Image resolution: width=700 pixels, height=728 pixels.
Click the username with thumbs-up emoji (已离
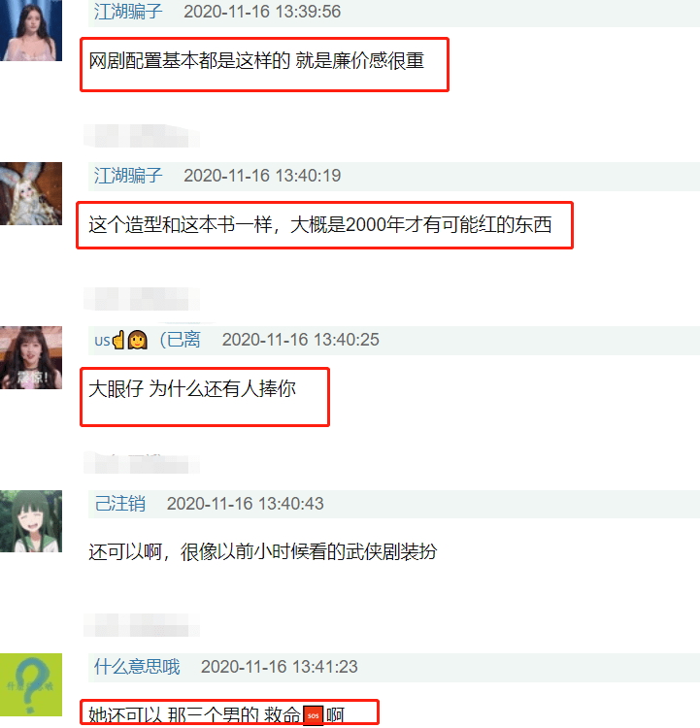point(148,340)
